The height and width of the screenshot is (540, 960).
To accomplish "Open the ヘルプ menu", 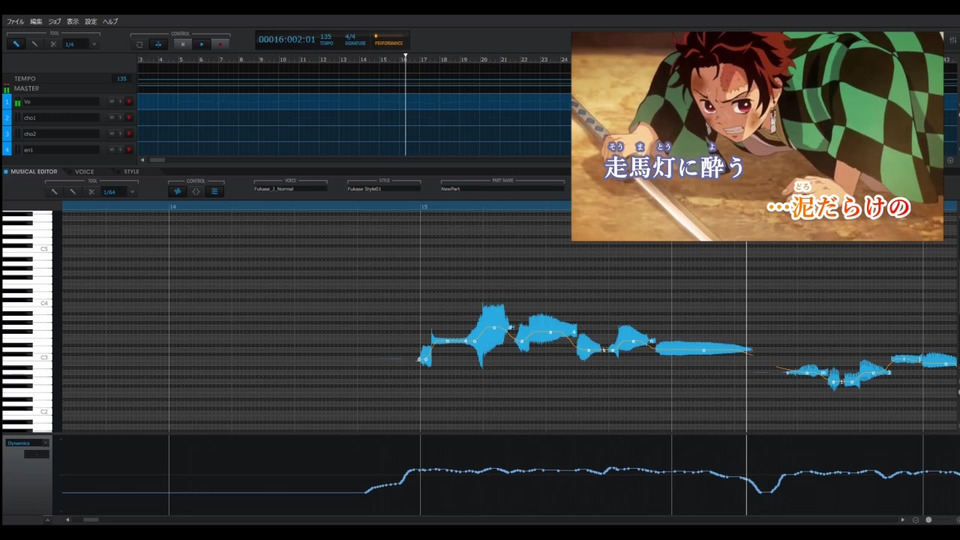I will 110,21.
